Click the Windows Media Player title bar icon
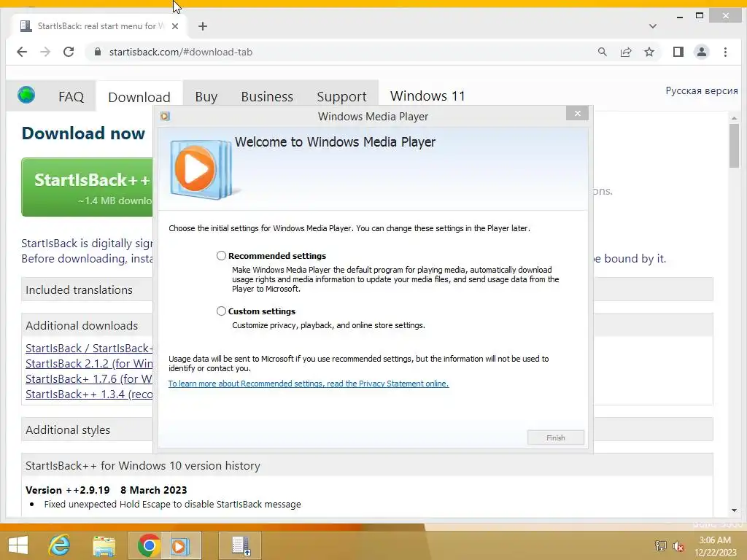This screenshot has height=560, width=747. tap(166, 116)
